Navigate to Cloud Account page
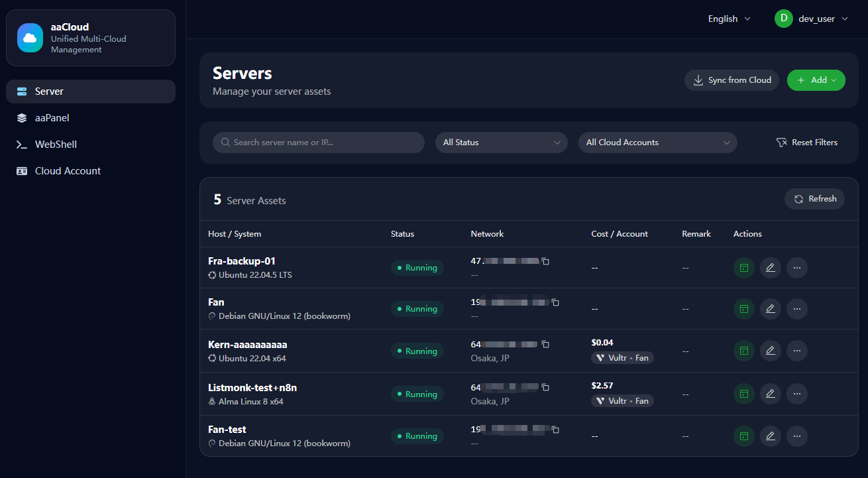This screenshot has height=478, width=868. 68,171
